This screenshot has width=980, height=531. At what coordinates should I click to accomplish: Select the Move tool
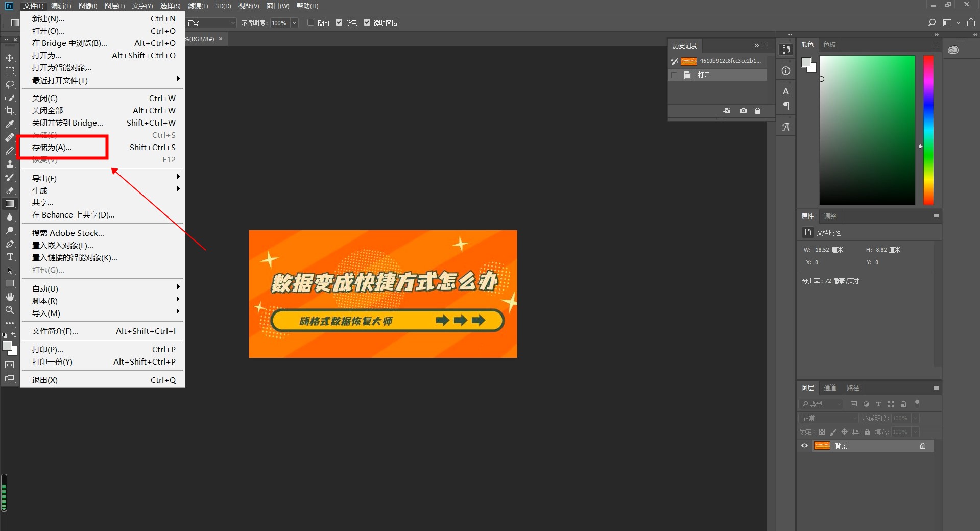pyautogui.click(x=10, y=58)
